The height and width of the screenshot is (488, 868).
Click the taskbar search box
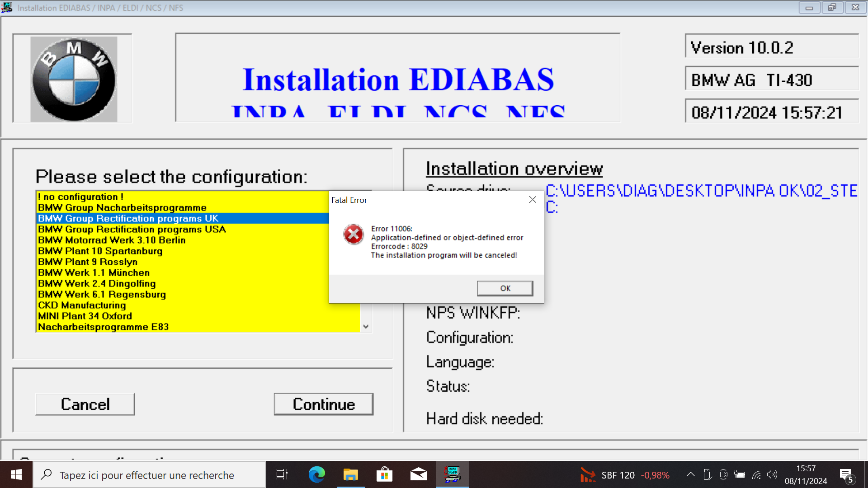point(149,475)
